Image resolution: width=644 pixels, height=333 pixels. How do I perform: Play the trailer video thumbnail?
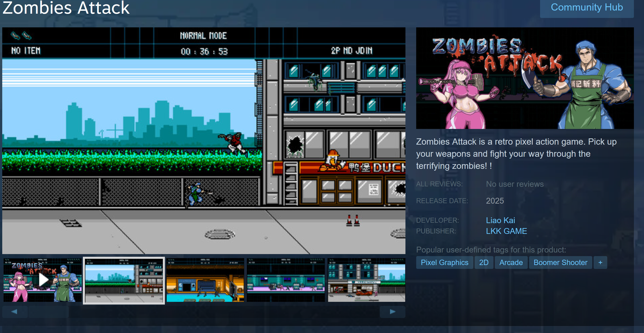coord(43,280)
